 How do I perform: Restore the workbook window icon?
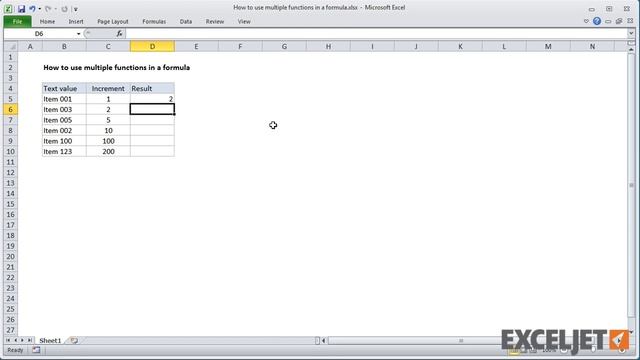(x=619, y=21)
